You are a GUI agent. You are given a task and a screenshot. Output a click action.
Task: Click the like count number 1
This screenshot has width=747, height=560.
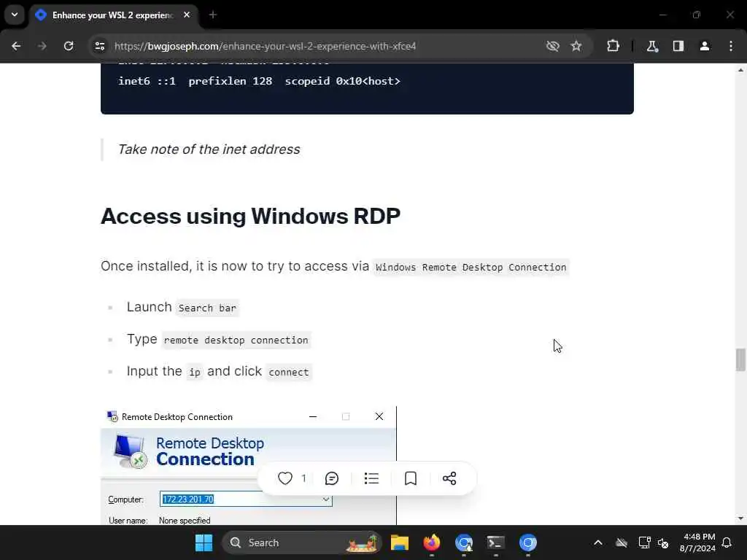[x=303, y=478]
